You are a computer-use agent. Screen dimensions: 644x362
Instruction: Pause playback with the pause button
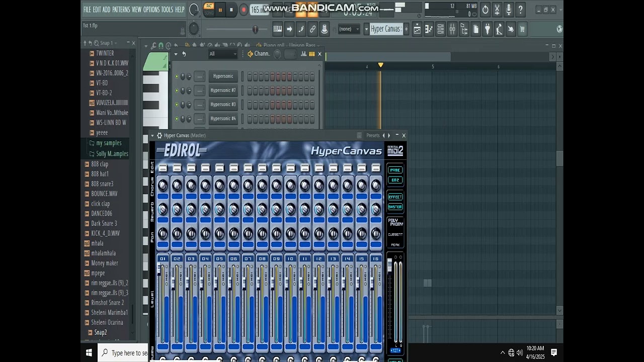220,10
